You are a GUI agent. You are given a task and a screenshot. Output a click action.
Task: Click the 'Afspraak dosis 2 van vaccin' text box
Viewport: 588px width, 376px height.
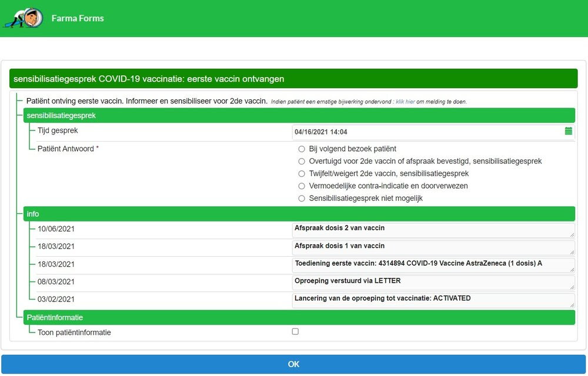tap(433, 230)
